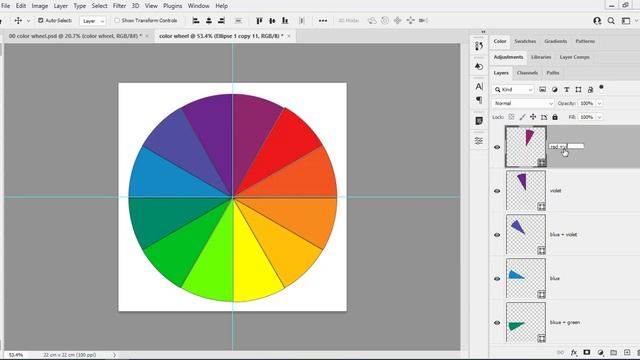Open the three-dots more align options
This screenshot has height=360, width=640.
(x=323, y=20)
